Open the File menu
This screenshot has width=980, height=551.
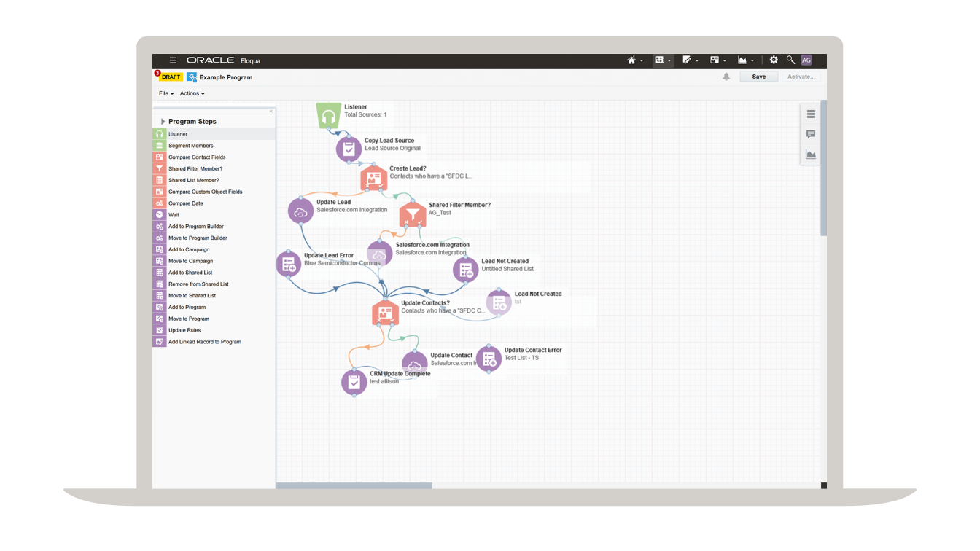tap(165, 93)
